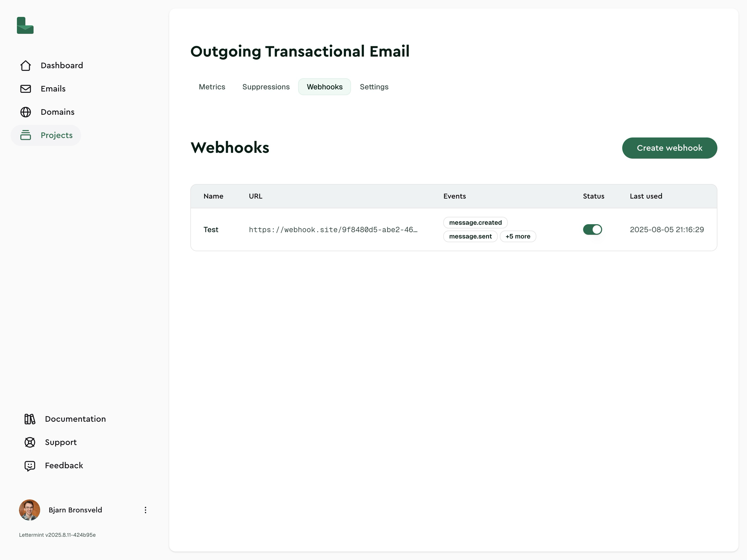This screenshot has height=560, width=747.
Task: Click the webhook.site URL text
Action: pos(333,230)
